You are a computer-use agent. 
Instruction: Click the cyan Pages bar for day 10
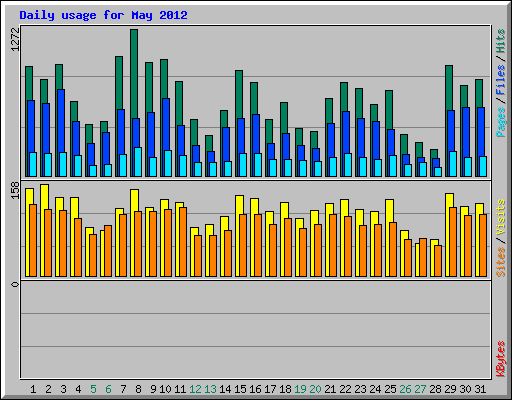(x=168, y=163)
